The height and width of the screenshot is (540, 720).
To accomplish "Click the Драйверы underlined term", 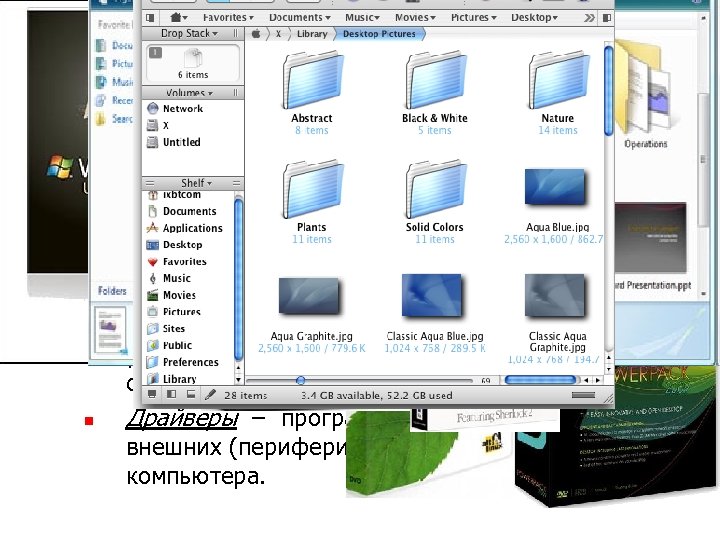I will coord(182,418).
